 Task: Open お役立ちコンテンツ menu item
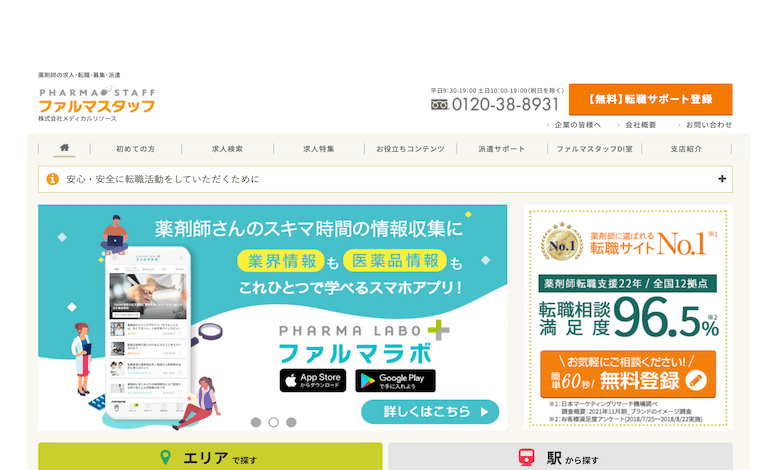click(410, 149)
